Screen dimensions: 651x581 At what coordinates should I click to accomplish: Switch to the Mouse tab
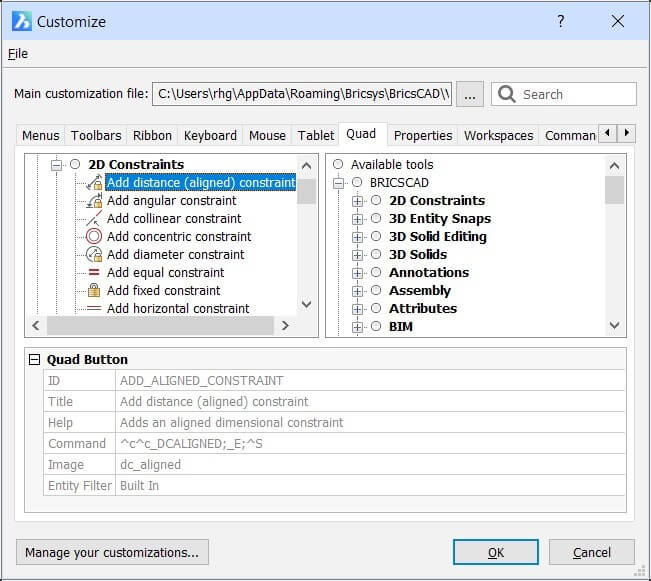click(267, 135)
